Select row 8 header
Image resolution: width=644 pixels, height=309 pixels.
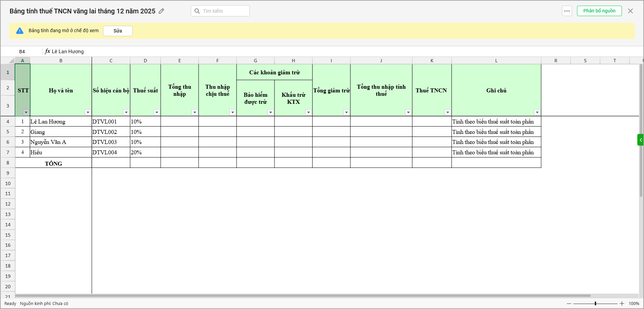click(x=8, y=163)
